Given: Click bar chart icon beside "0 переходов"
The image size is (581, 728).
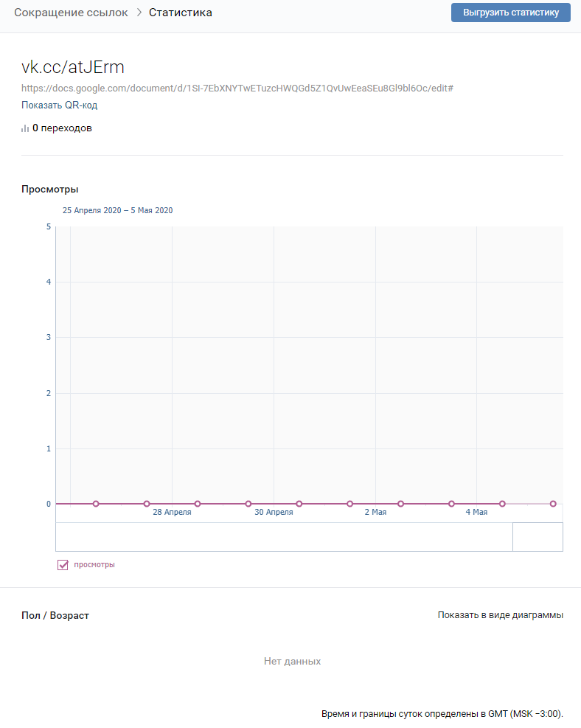Looking at the screenshot, I should coord(25,128).
